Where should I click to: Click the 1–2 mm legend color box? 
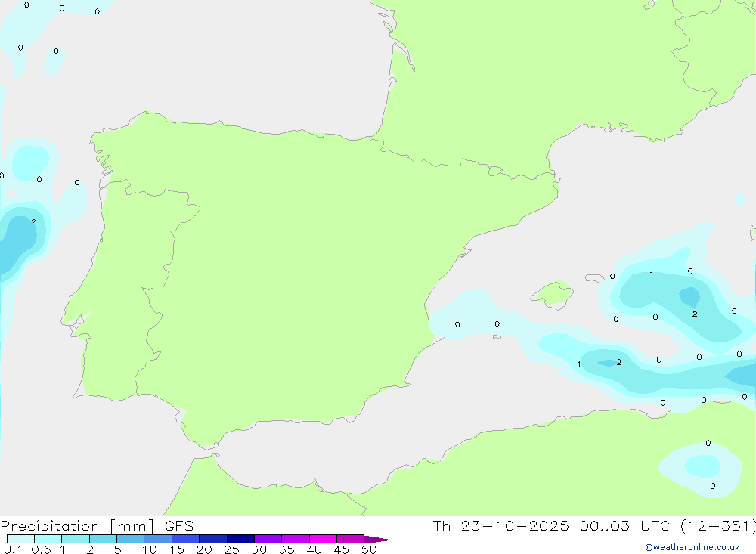pyautogui.click(x=76, y=539)
